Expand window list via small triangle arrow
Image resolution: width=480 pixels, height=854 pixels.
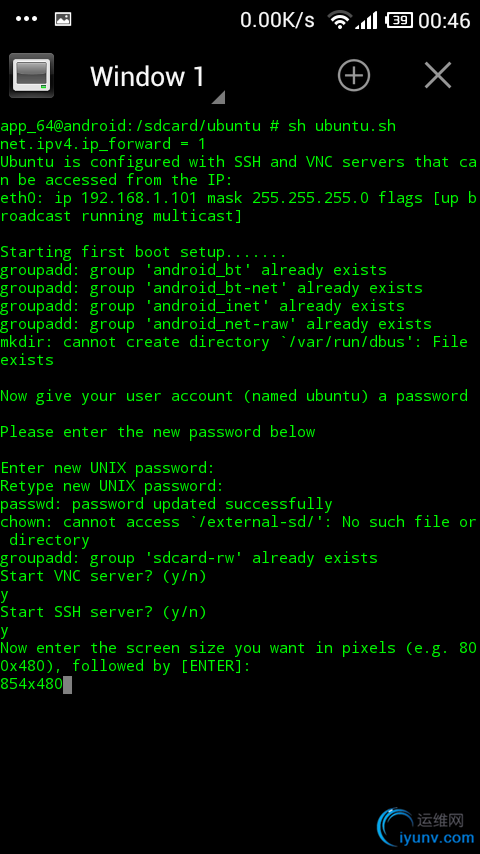pos(218,97)
